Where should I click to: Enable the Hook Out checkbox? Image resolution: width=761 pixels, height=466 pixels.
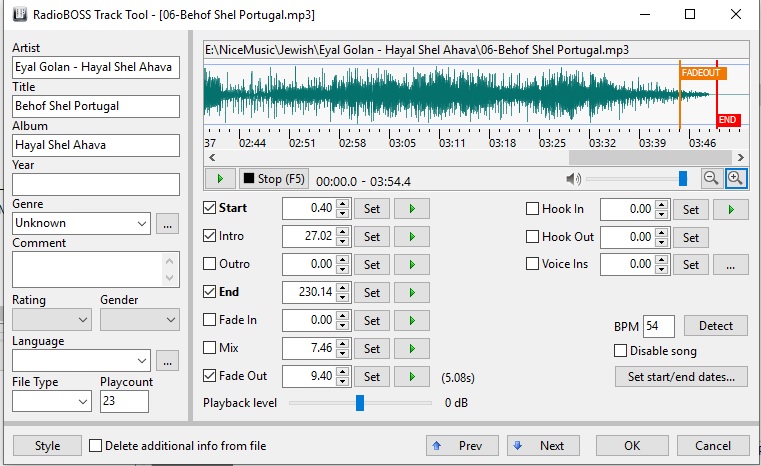pos(532,236)
